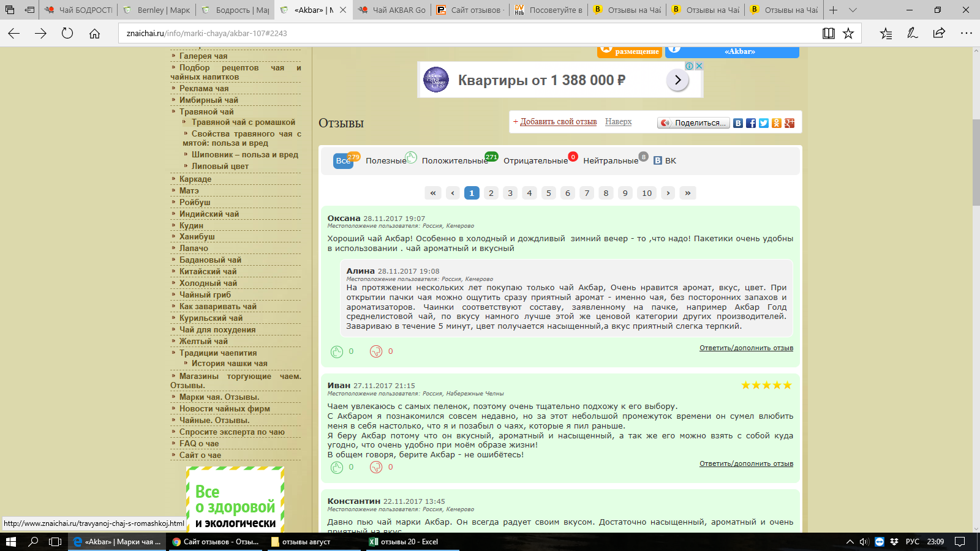Open a new browser tab
This screenshot has width=980, height=551.
point(833,10)
